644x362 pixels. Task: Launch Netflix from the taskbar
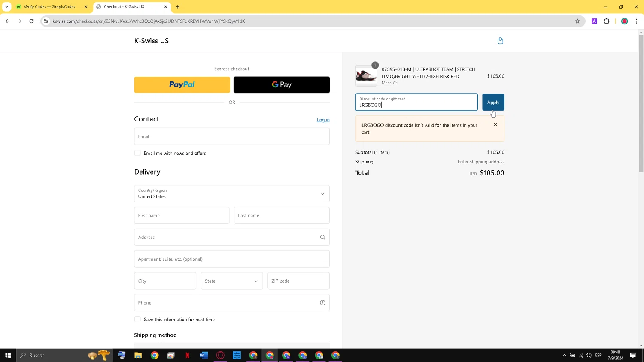(x=187, y=355)
